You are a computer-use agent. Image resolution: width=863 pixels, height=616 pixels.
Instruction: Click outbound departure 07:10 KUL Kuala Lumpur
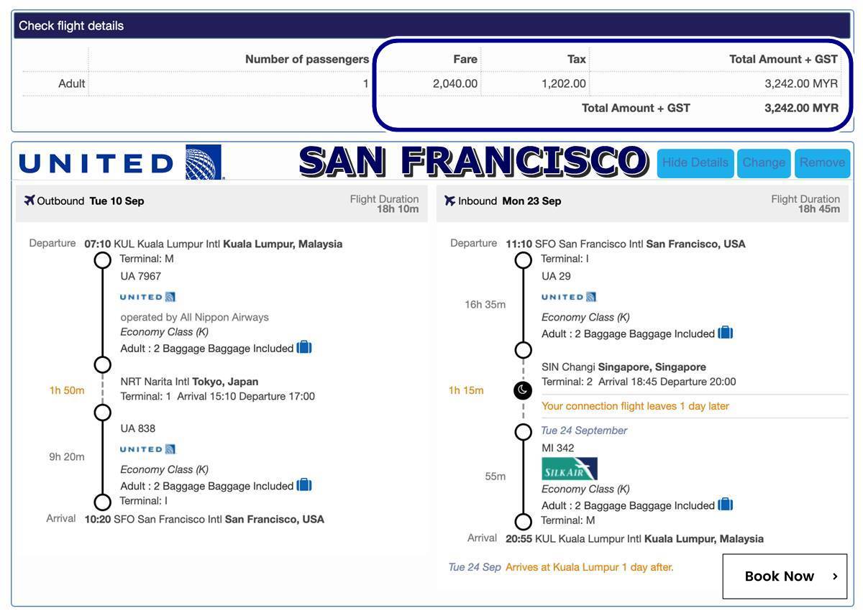(x=214, y=244)
